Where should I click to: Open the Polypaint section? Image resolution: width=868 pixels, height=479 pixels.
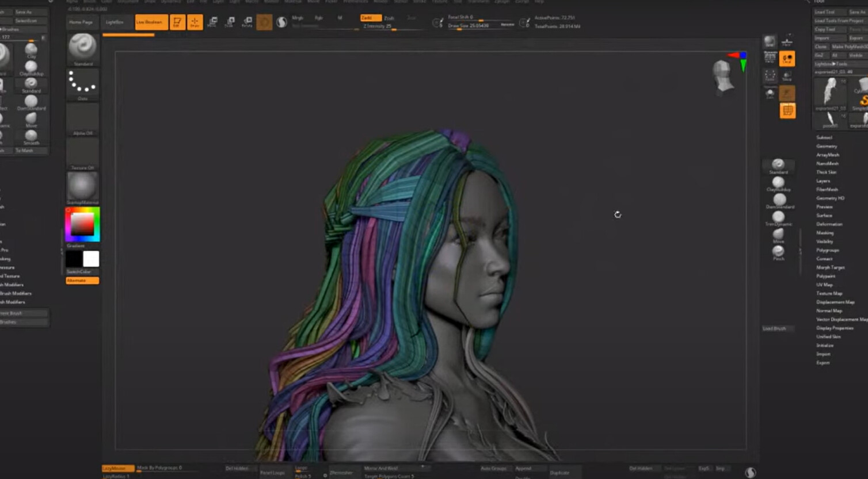coord(826,276)
